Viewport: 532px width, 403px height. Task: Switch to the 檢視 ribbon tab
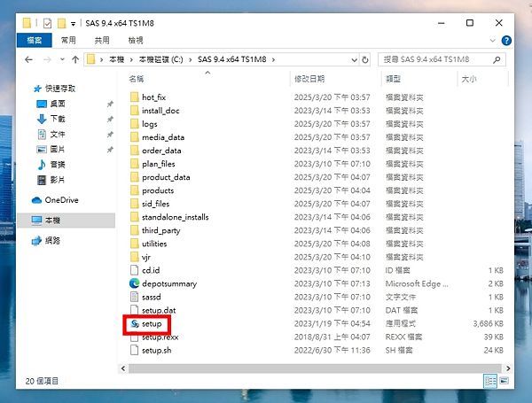[x=136, y=41]
